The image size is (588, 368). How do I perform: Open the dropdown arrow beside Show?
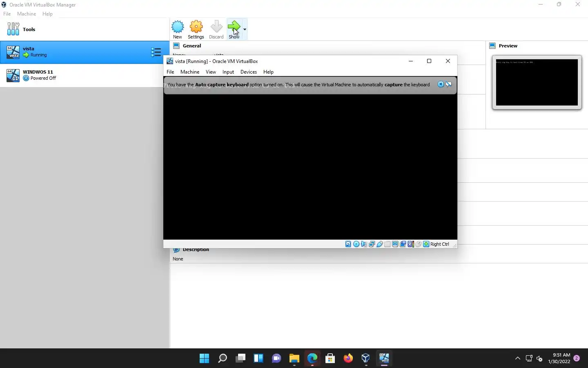[x=245, y=29]
